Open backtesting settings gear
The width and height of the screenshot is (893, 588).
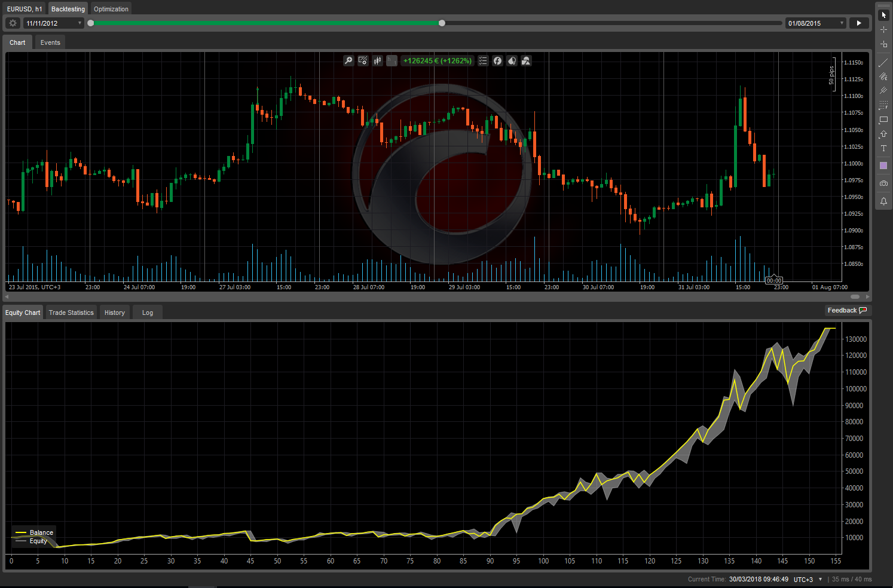pyautogui.click(x=13, y=23)
